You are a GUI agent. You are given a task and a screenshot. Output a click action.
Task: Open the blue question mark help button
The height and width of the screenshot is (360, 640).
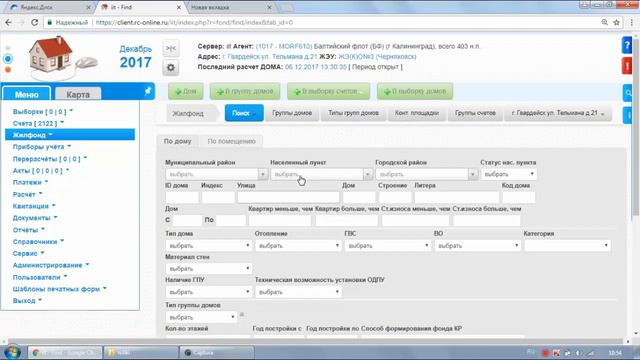[627, 45]
